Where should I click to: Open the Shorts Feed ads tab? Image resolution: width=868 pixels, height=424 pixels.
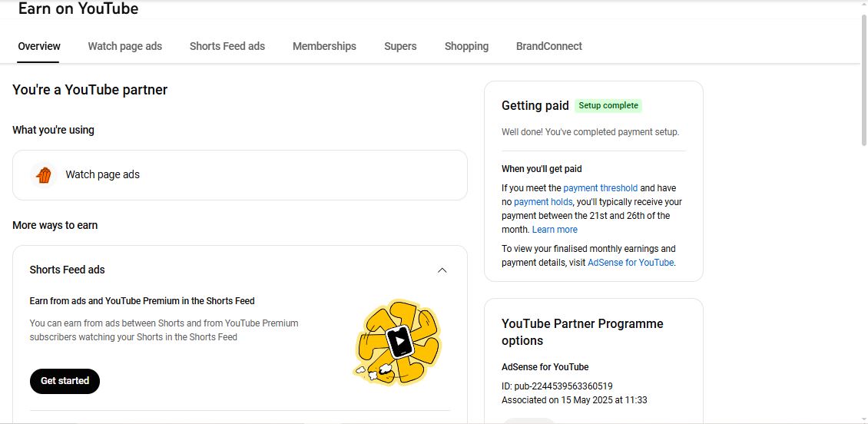coord(227,47)
